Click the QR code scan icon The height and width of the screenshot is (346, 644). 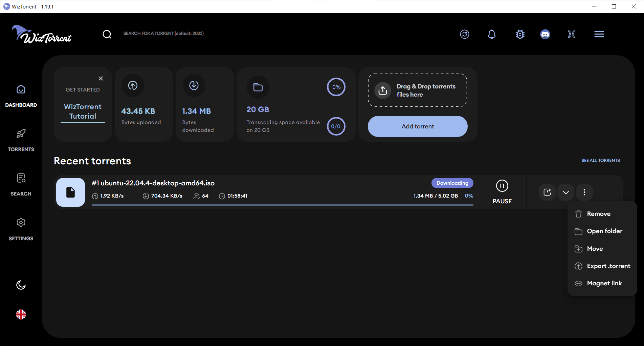[x=572, y=34]
